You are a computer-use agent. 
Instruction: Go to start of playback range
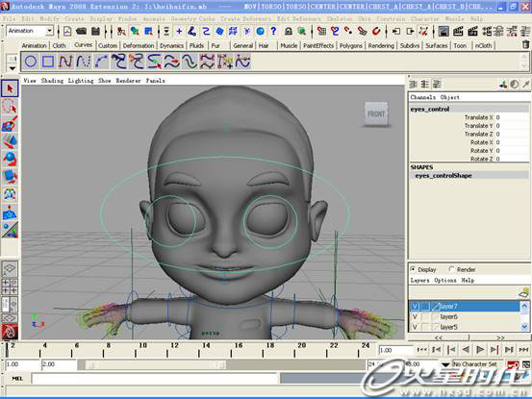pos(421,350)
